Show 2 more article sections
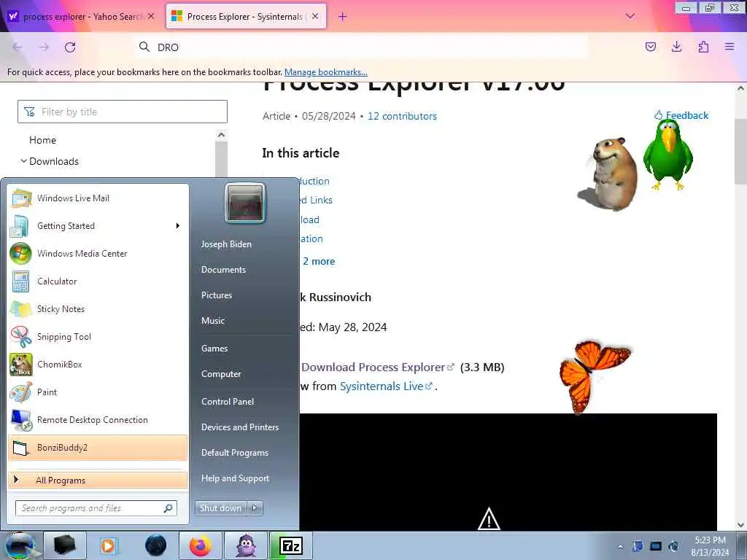This screenshot has height=560, width=747. pos(319,262)
